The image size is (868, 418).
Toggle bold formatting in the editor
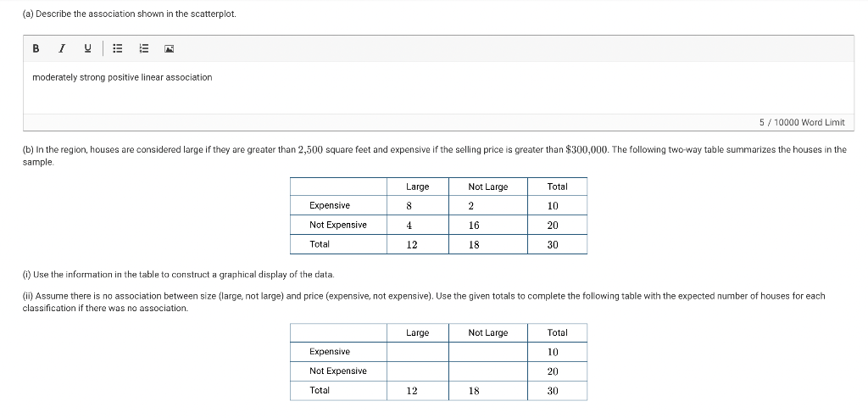pyautogui.click(x=36, y=48)
